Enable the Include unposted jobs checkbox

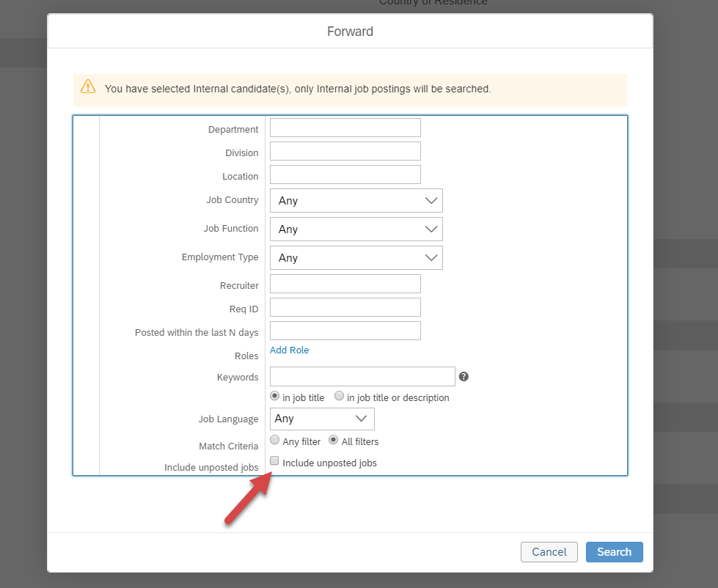(274, 460)
